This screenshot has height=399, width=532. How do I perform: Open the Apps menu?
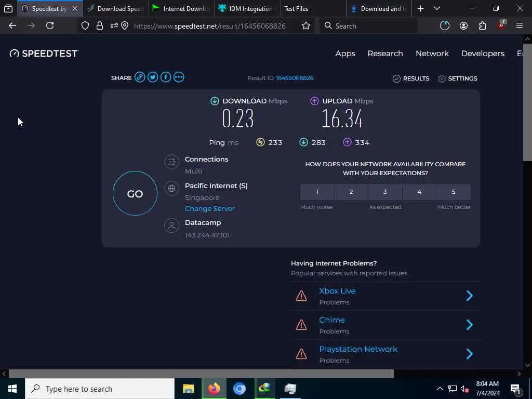(x=345, y=54)
